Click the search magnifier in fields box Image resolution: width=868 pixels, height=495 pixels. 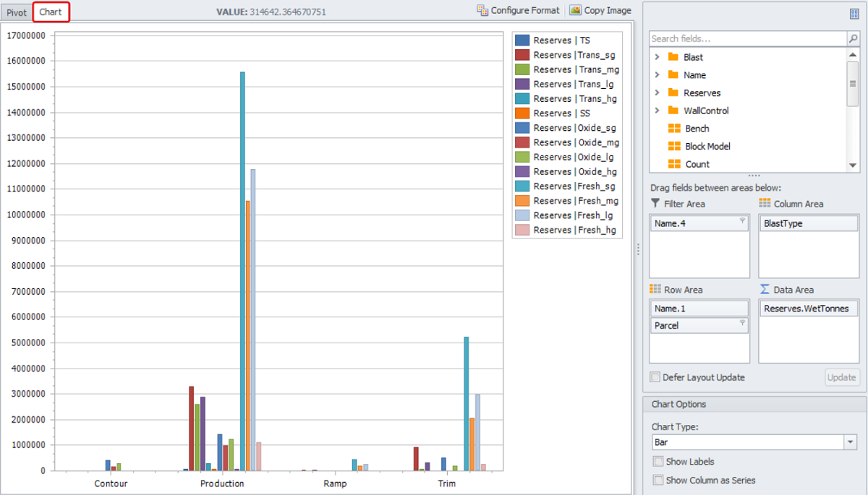point(854,38)
